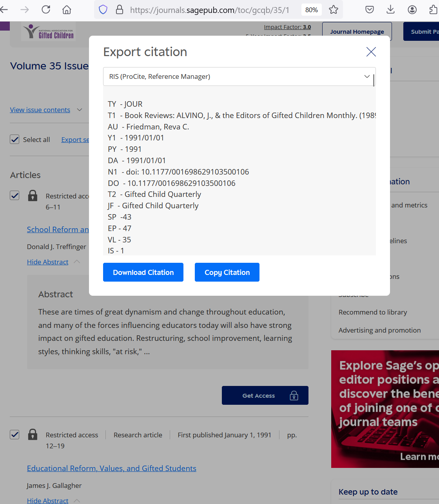Viewport: 439px width, 504px height.
Task: Click DO - 10.1177/001698629103500106 line
Action: point(172,183)
